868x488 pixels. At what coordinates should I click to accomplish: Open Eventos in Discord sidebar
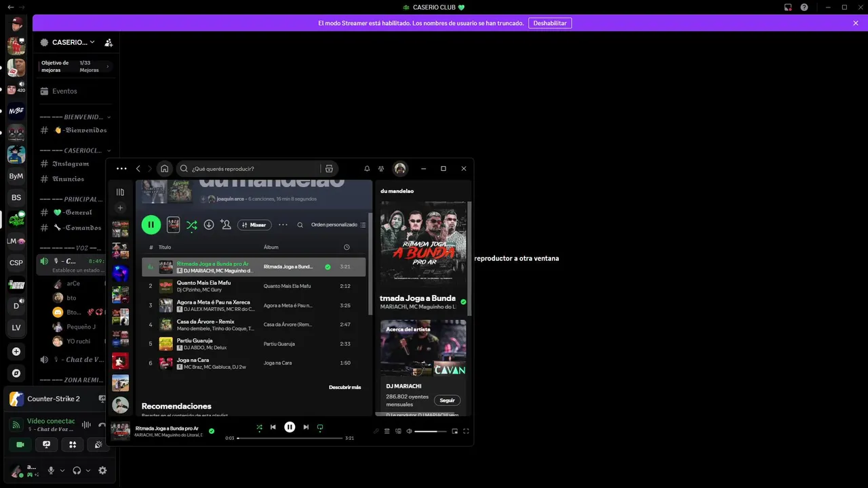point(75,91)
